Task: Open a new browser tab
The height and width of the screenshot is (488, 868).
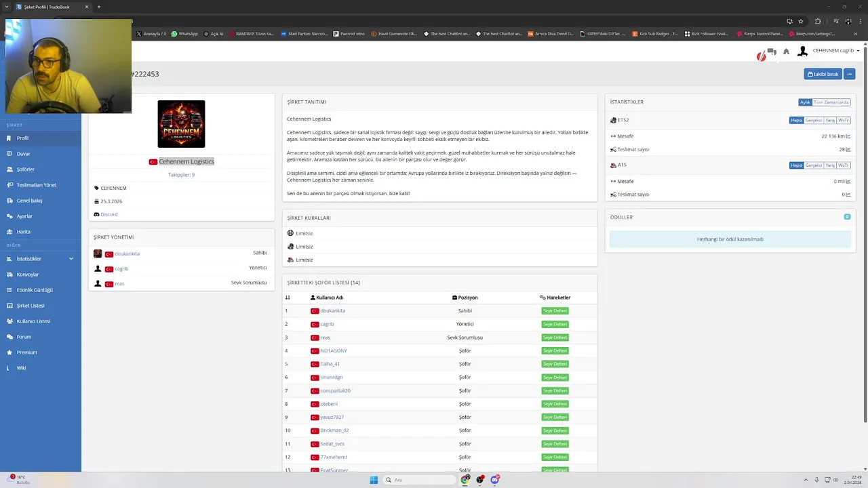Action: click(x=99, y=7)
